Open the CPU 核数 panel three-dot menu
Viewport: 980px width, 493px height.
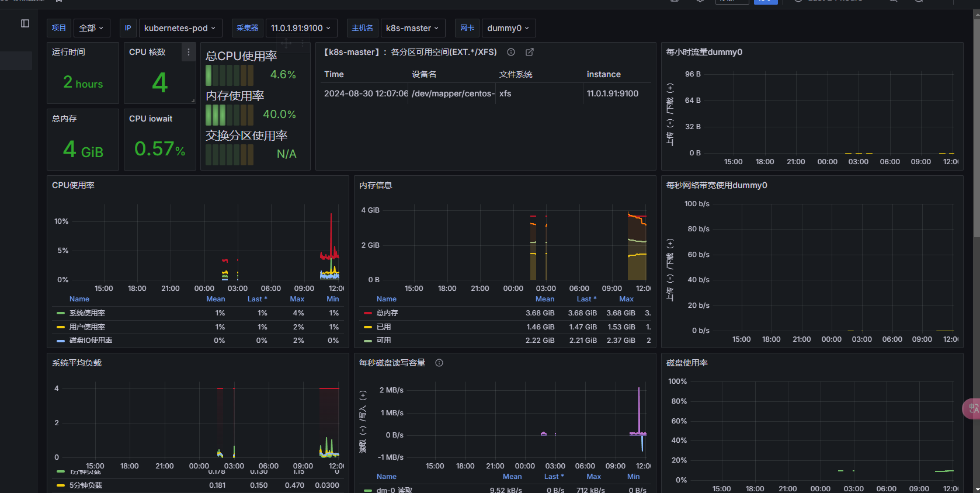188,52
